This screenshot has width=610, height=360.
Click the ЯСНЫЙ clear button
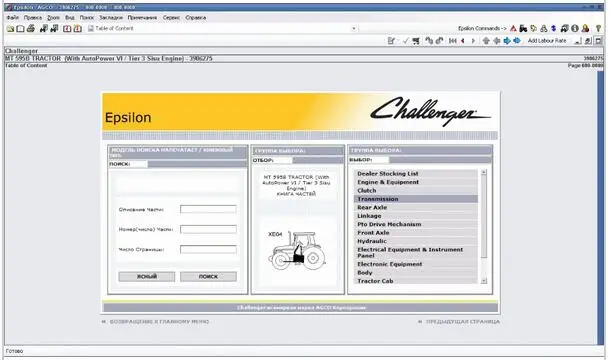tap(147, 276)
